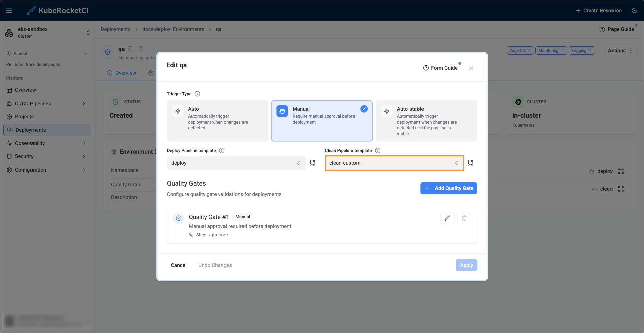The height and width of the screenshot is (333, 644).
Task: Open diagram icon next to clean
Action: pyautogui.click(x=621, y=189)
